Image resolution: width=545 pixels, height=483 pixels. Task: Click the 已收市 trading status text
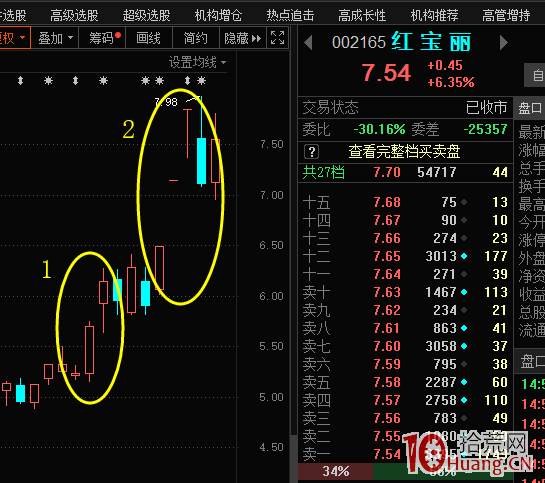coord(486,108)
